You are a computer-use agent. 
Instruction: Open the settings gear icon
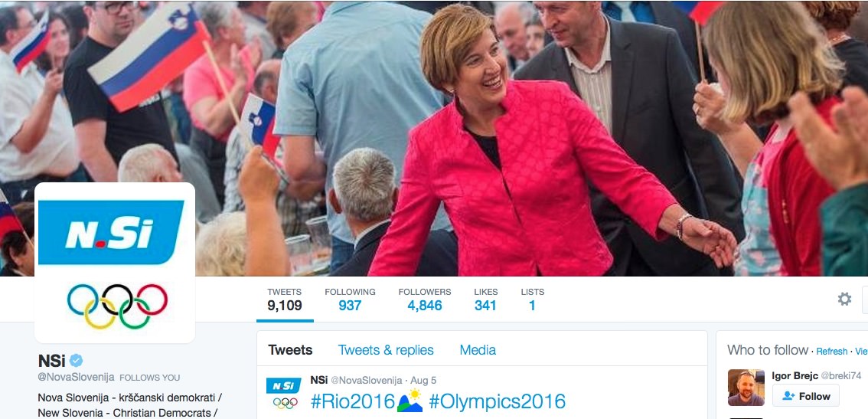(844, 300)
